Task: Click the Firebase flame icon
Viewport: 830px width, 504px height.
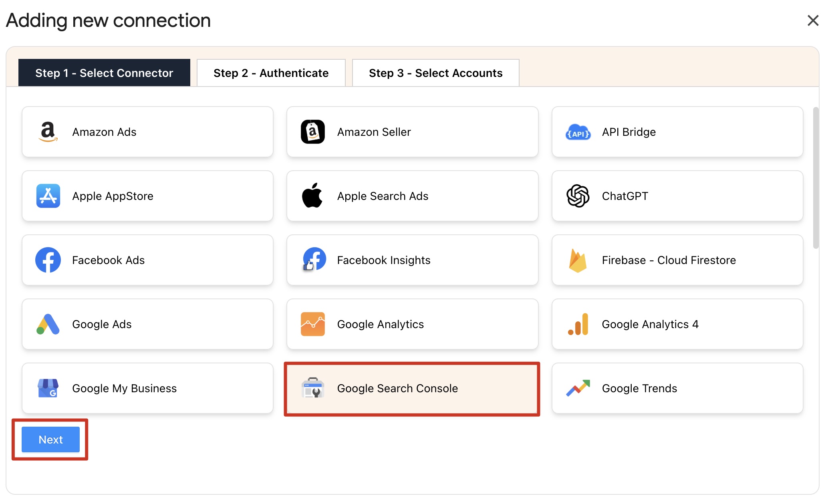Action: tap(578, 260)
